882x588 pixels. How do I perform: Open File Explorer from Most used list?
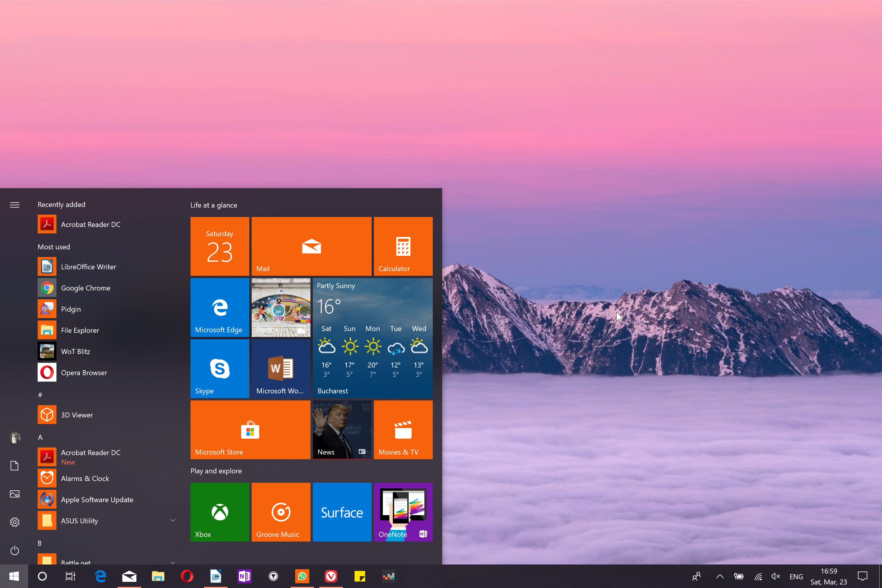[x=107, y=330]
